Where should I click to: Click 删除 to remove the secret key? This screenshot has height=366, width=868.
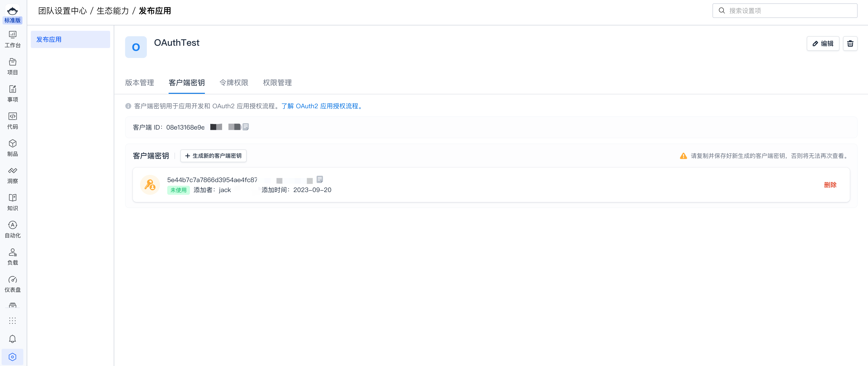[830, 185]
